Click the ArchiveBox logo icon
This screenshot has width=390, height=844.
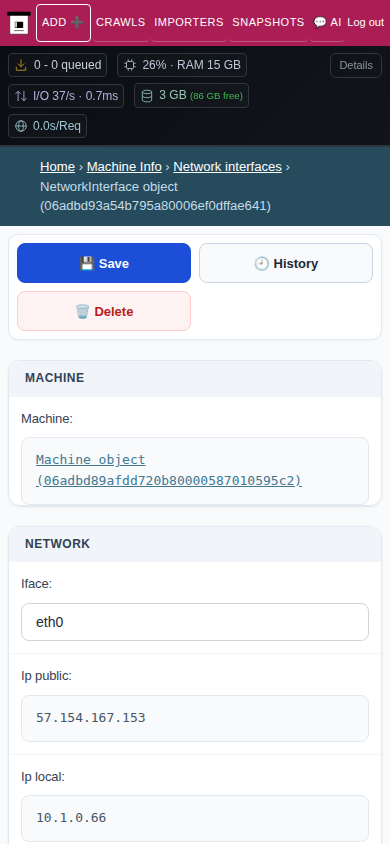click(x=19, y=23)
